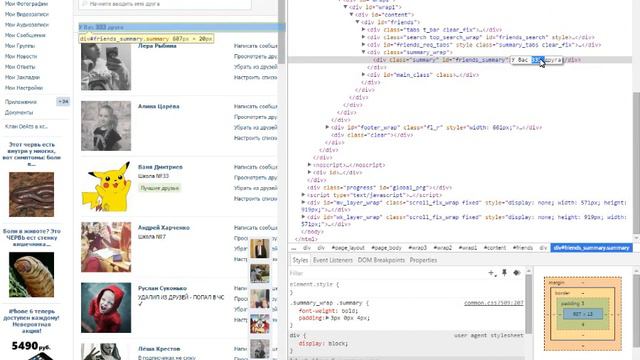The image size is (640, 360).
Task: Open the Ваня Дмитриев profile link
Action: pos(160,167)
